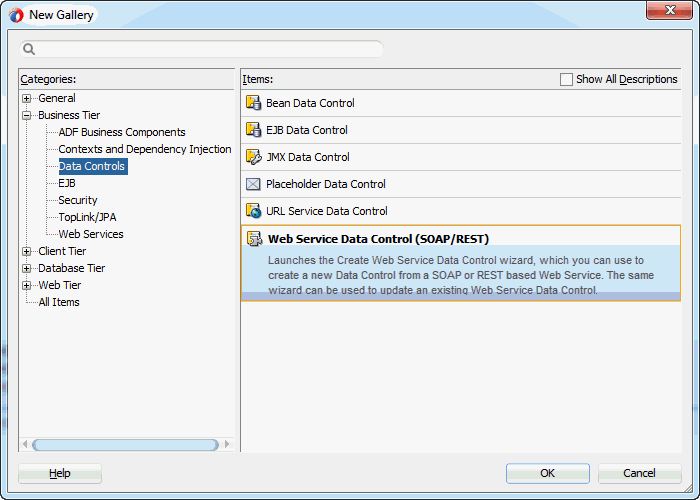This screenshot has width=700, height=500.
Task: Select the Database Tier tree label
Action: (x=71, y=268)
